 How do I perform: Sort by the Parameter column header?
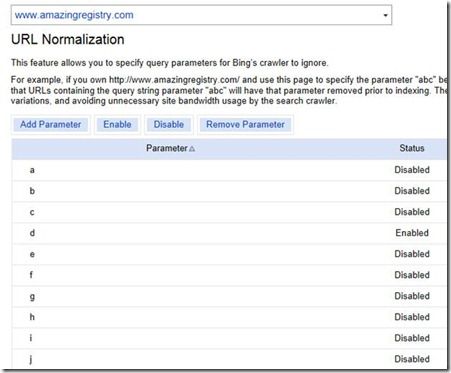[167, 148]
